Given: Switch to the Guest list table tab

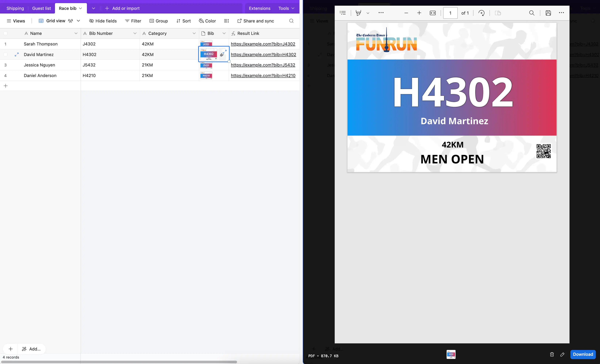Looking at the screenshot, I should 41,8.
